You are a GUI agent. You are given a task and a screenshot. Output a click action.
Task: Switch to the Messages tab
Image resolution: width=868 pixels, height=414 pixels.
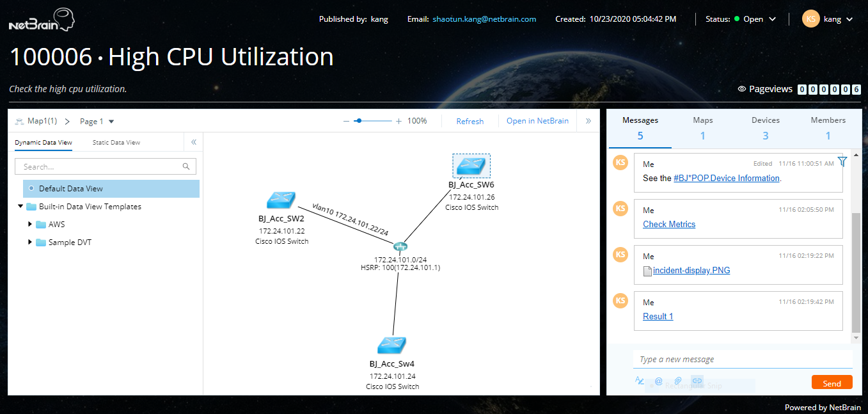click(640, 128)
